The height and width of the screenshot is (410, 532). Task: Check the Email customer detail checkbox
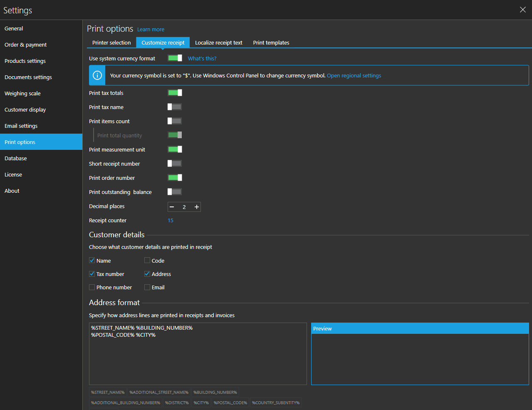(x=147, y=287)
